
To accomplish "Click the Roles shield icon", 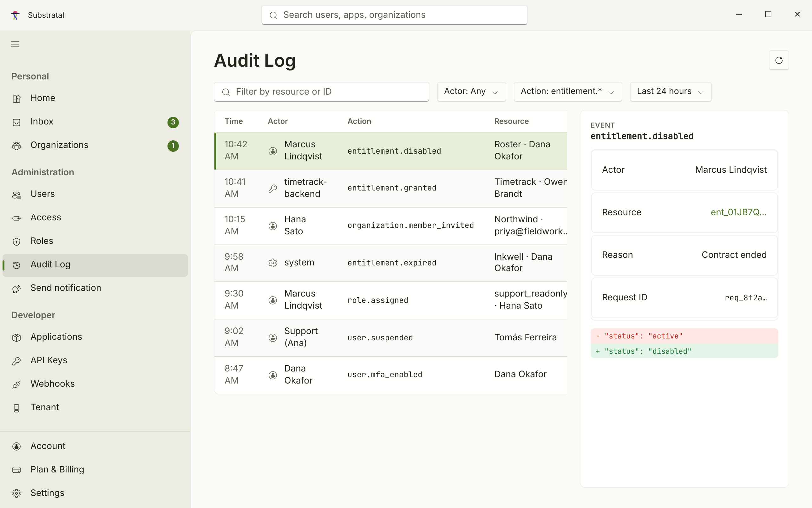I will point(16,242).
